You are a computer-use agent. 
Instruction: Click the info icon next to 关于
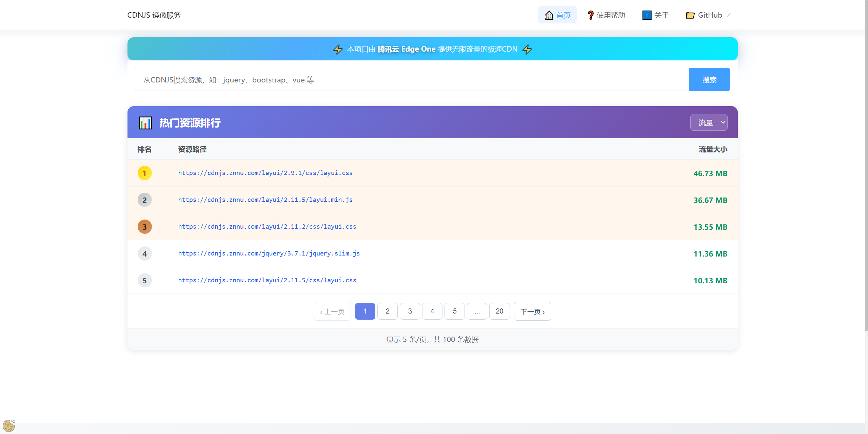click(x=647, y=15)
